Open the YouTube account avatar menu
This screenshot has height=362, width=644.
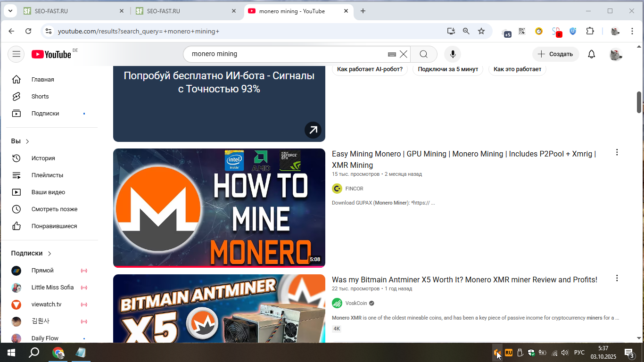point(616,54)
